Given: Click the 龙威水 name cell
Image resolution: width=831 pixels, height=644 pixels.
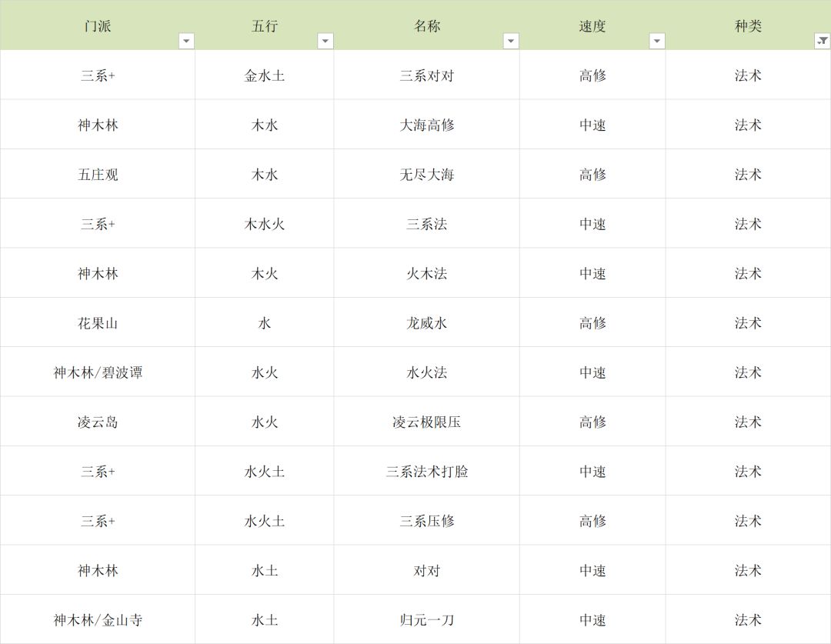Looking at the screenshot, I should [x=426, y=323].
